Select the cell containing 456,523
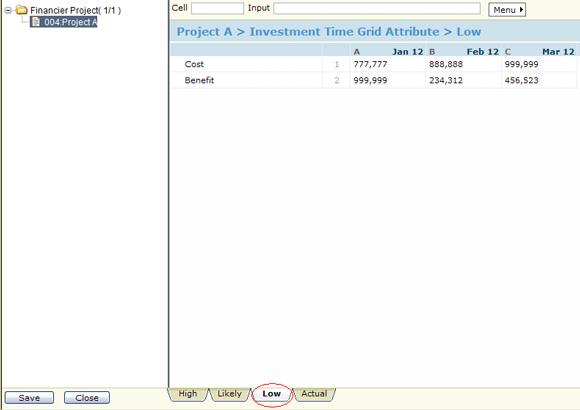This screenshot has width=580, height=410. pyautogui.click(x=539, y=80)
